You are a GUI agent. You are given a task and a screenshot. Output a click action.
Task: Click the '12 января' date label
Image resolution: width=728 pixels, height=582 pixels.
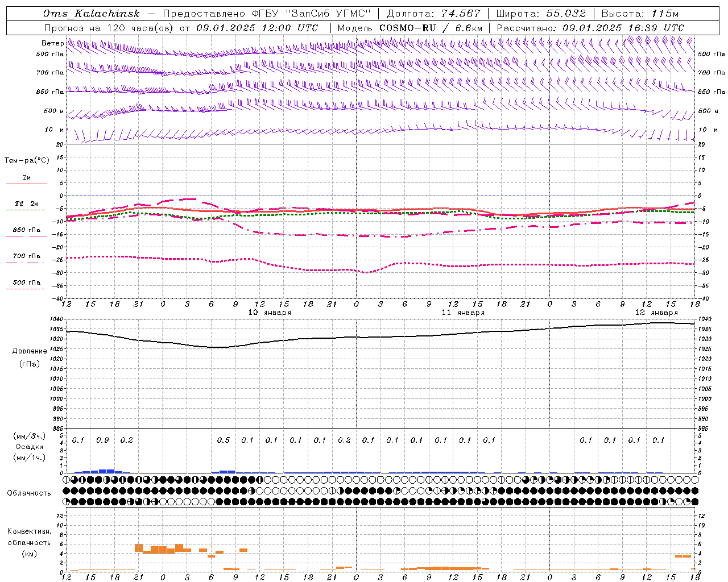coord(656,313)
